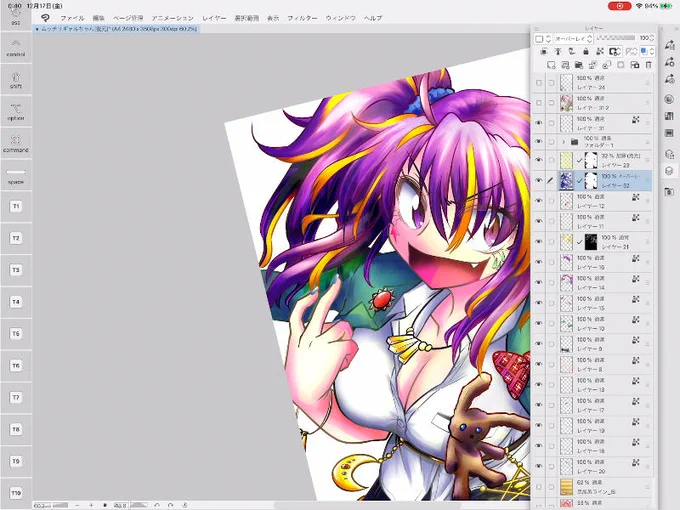Create a new vector layer

(565, 65)
